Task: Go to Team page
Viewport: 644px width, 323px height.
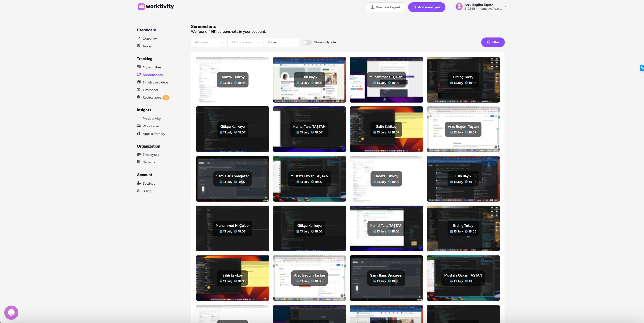Action: (147, 46)
